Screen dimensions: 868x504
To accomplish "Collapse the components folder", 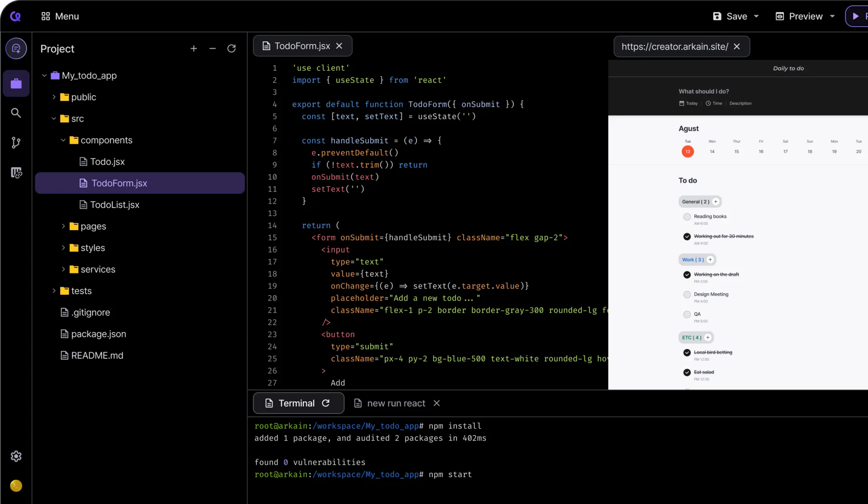I will [63, 140].
